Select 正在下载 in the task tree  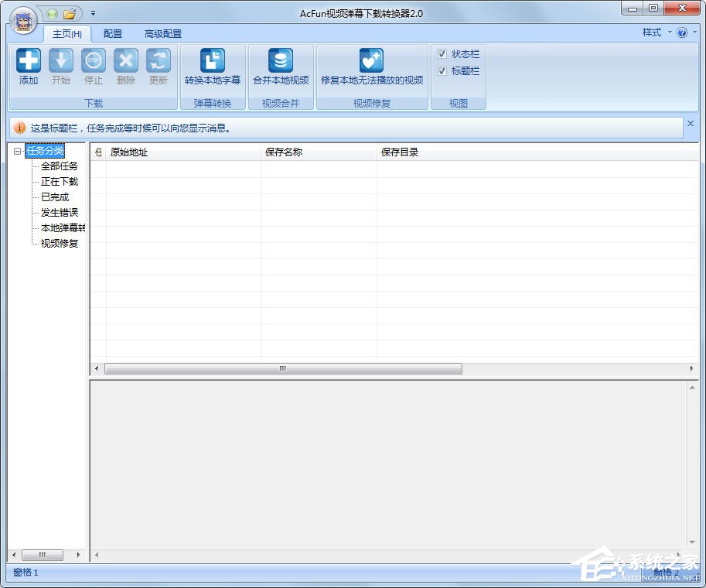click(x=60, y=182)
